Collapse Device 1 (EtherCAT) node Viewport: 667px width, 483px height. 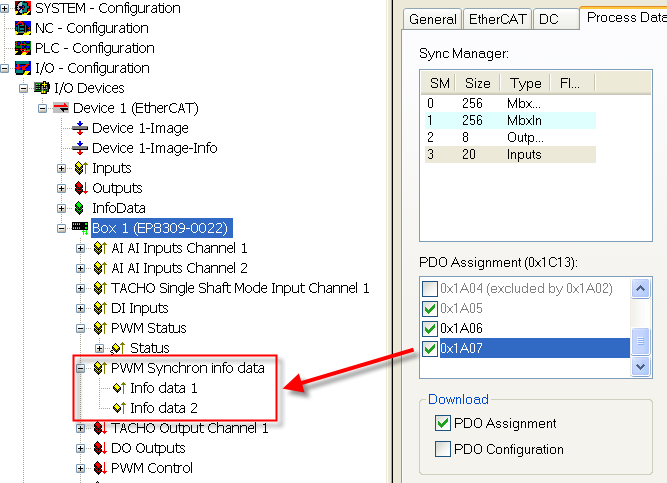(42, 108)
